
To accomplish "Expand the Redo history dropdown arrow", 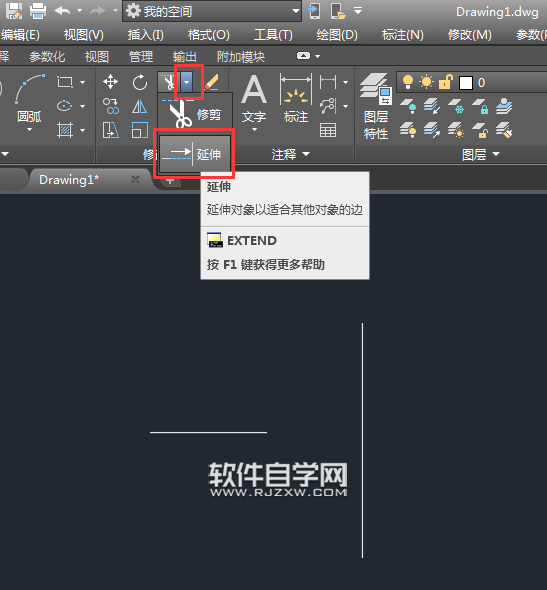I will pyautogui.click(x=115, y=11).
